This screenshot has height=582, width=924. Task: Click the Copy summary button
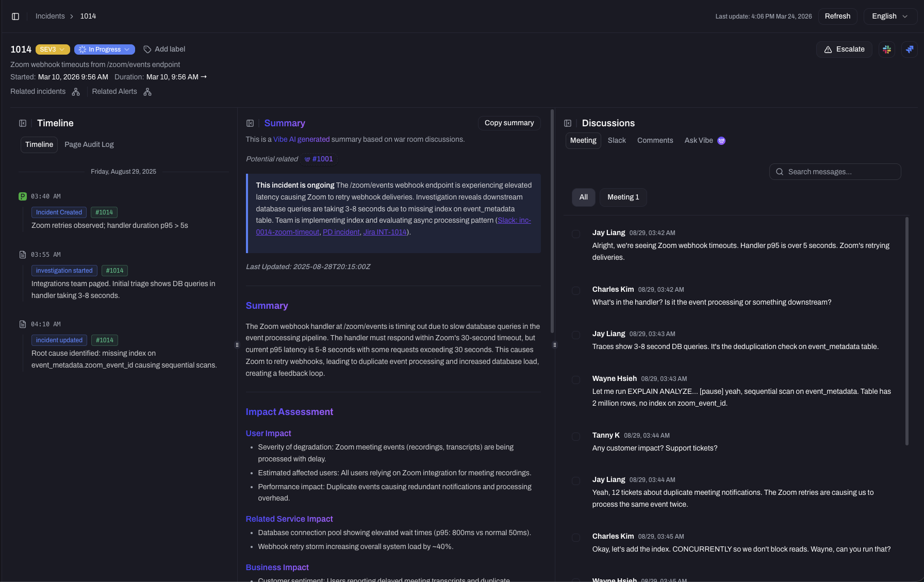[x=509, y=123]
